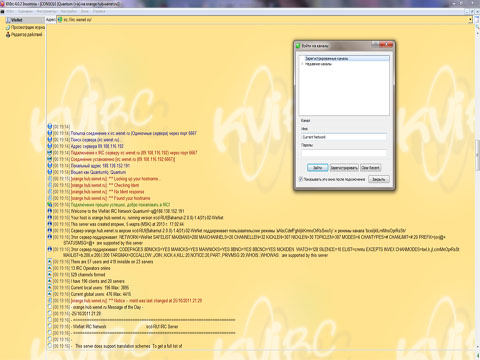Click the green icon in the join dialog title
The height and width of the screenshot is (360, 480).
coord(298,46)
